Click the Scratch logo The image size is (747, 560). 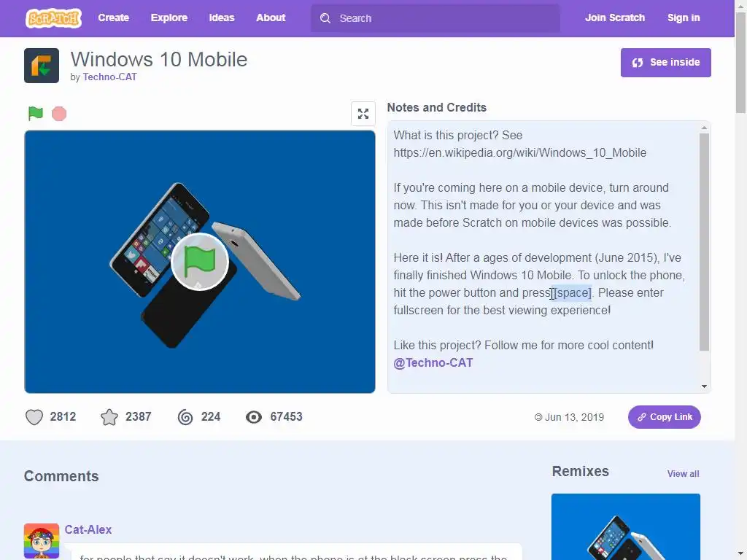tap(53, 18)
